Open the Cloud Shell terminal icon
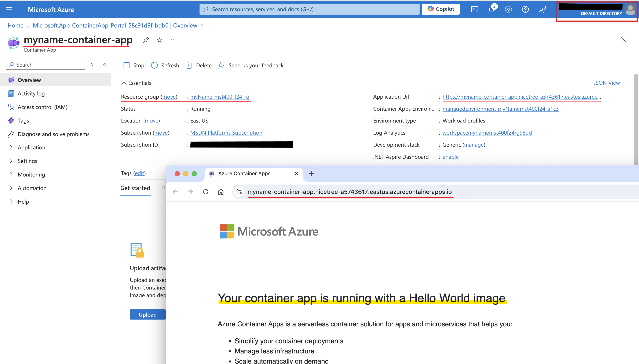Image resolution: width=639 pixels, height=364 pixels. (x=474, y=10)
